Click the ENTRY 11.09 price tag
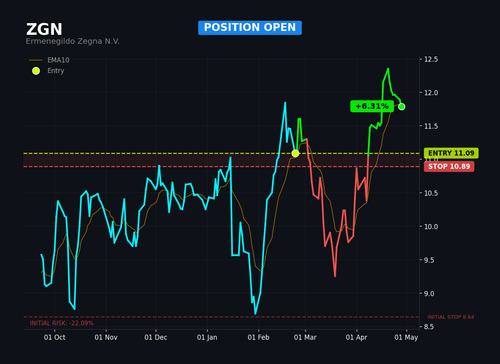 coord(451,153)
